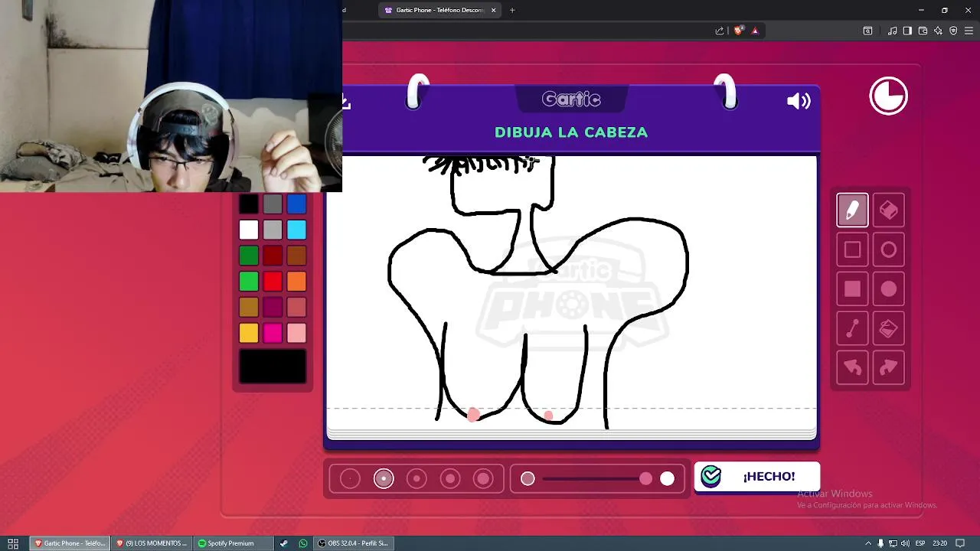Open the Leo AI sparkle icon
Screen dimensions: 980x551
coord(938,31)
